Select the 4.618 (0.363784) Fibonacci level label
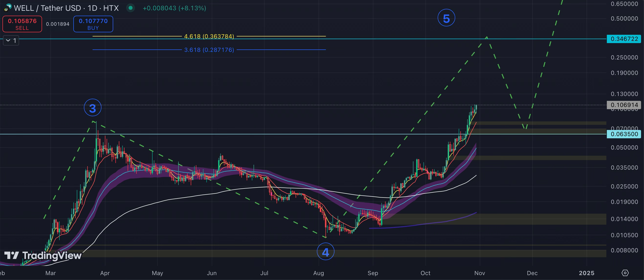644x280 pixels. 209,36
